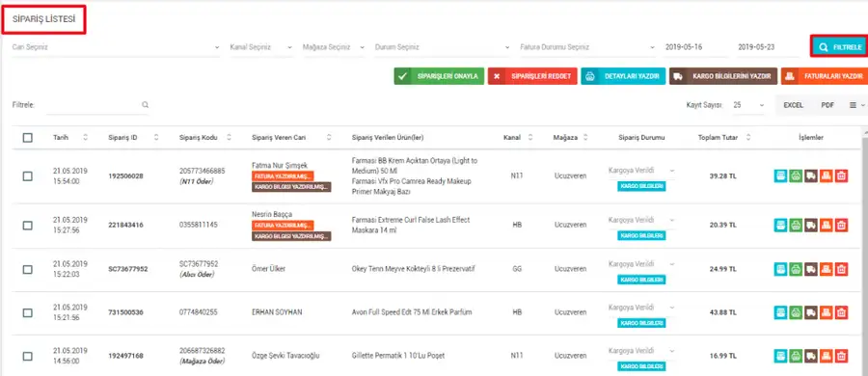Click the end date field 2019-05-23
This screenshot has width=868, height=376.
pyautogui.click(x=769, y=47)
